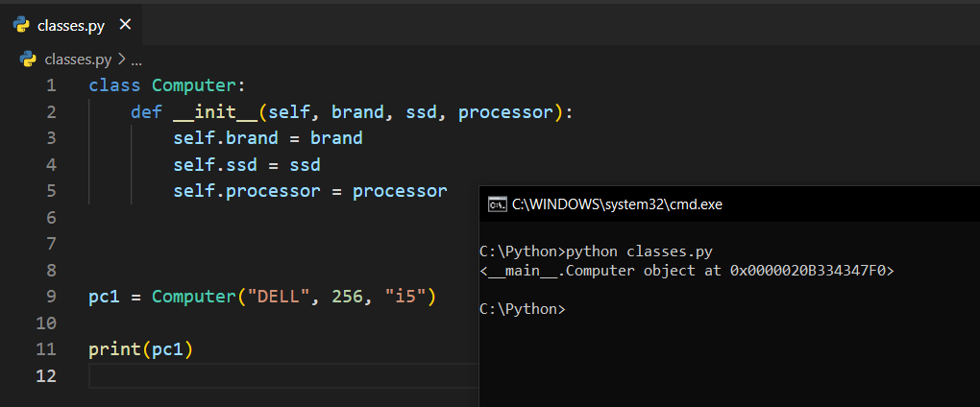Select line number 1 in the gutter

pos(51,85)
